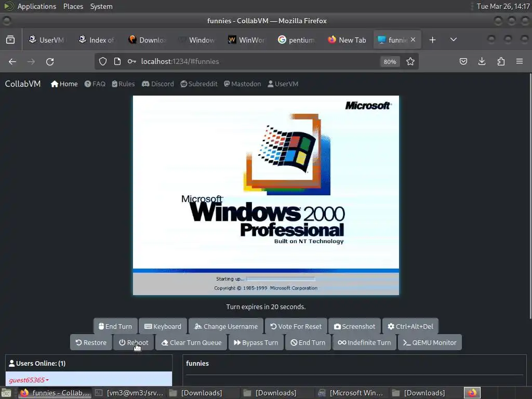The image size is (532, 399).
Task: Bookmark this page with the star
Action: coord(410,61)
